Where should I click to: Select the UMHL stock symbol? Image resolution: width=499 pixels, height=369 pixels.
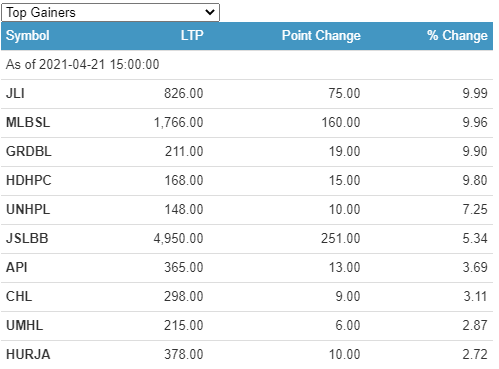click(x=25, y=326)
